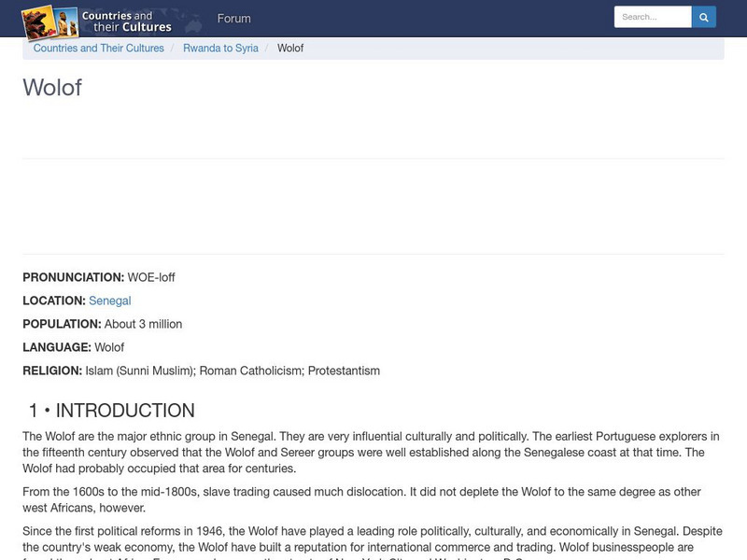Select the Wolof breadcrumb text

[290, 49]
